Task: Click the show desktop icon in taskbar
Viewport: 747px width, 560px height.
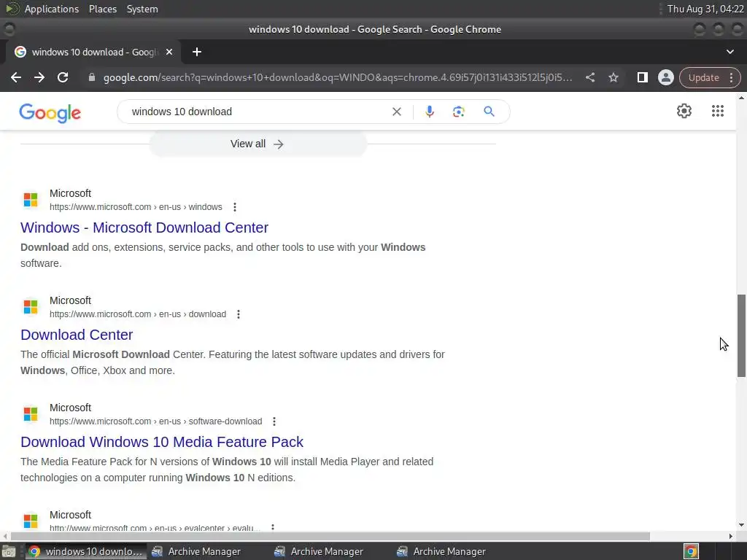Action: pyautogui.click(x=9, y=551)
